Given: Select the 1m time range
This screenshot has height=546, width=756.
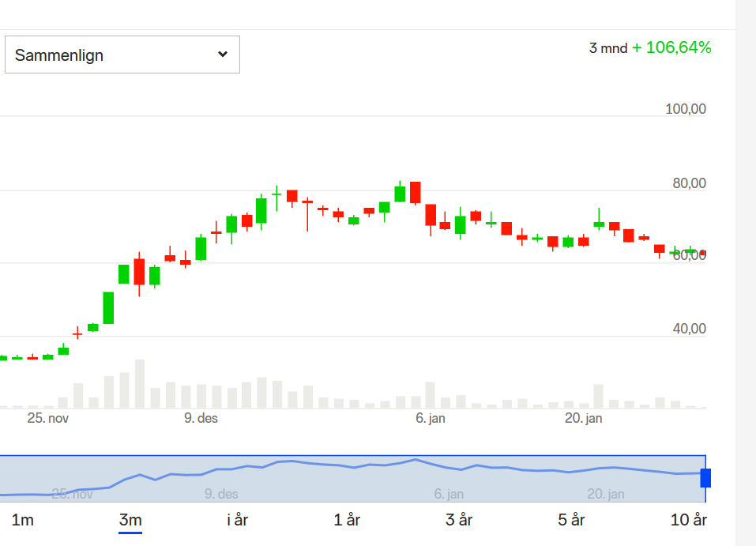Looking at the screenshot, I should [x=23, y=520].
